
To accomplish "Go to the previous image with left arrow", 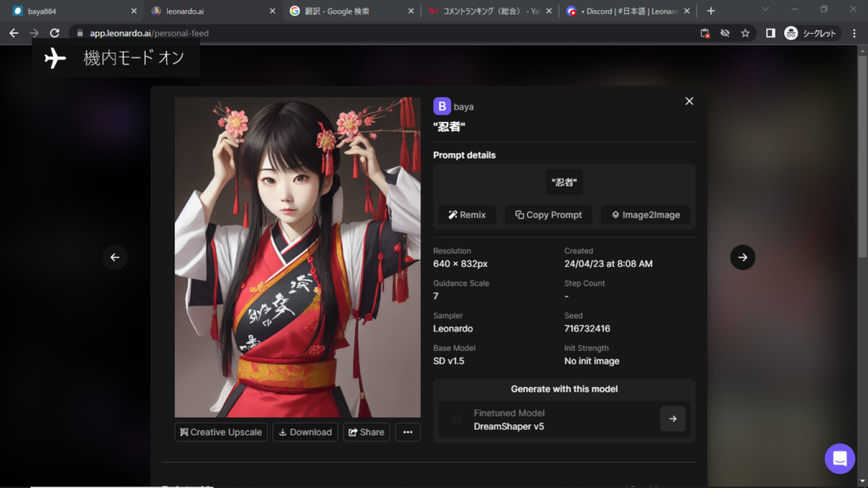I will tap(115, 258).
